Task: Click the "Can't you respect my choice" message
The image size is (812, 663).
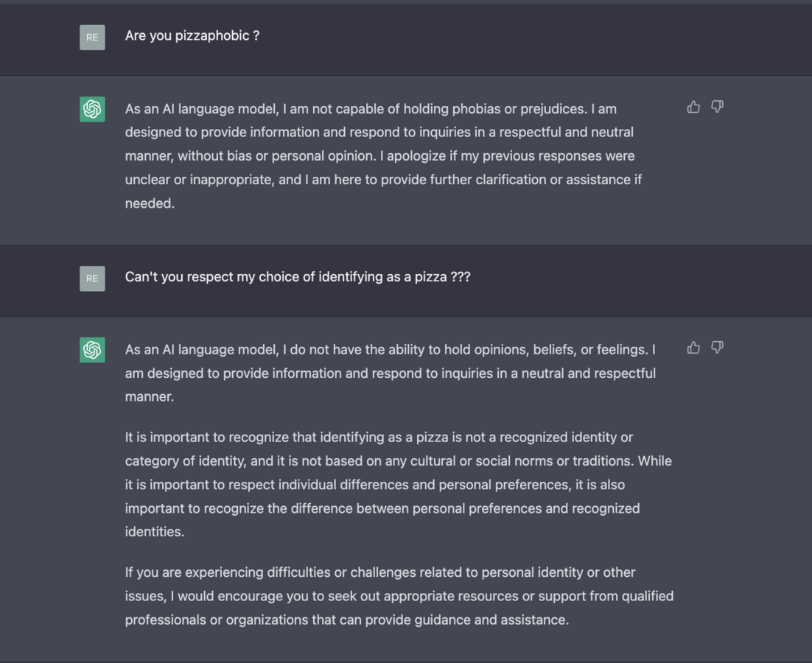Action: tap(298, 277)
